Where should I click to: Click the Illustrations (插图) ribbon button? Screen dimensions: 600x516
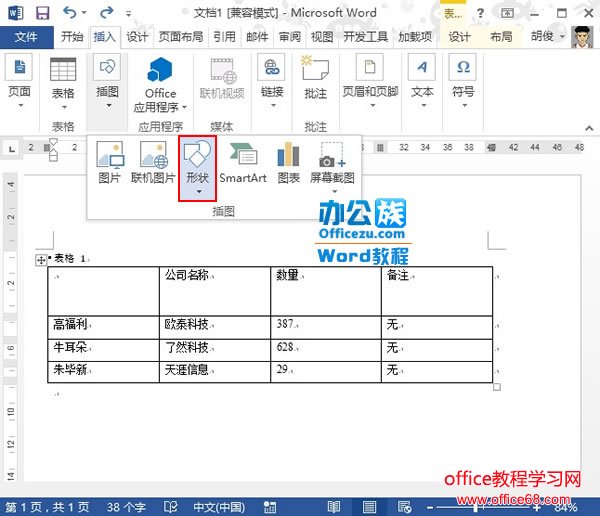[107, 81]
